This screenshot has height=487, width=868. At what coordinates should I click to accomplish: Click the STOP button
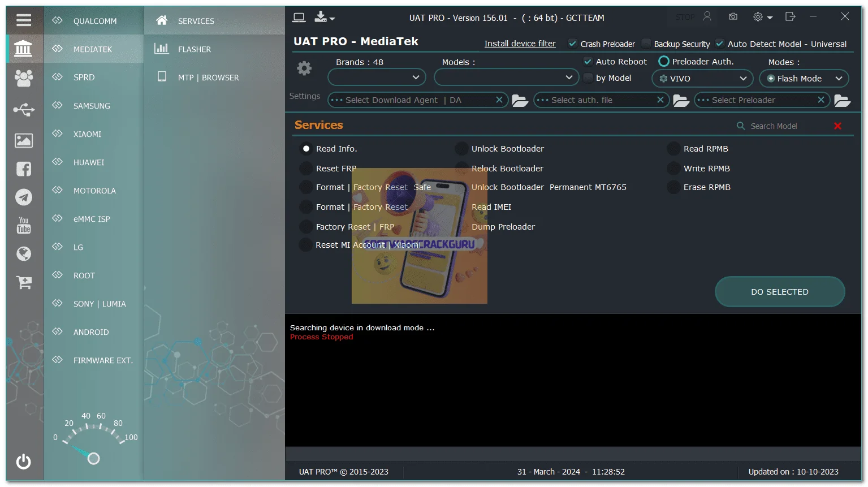[685, 17]
